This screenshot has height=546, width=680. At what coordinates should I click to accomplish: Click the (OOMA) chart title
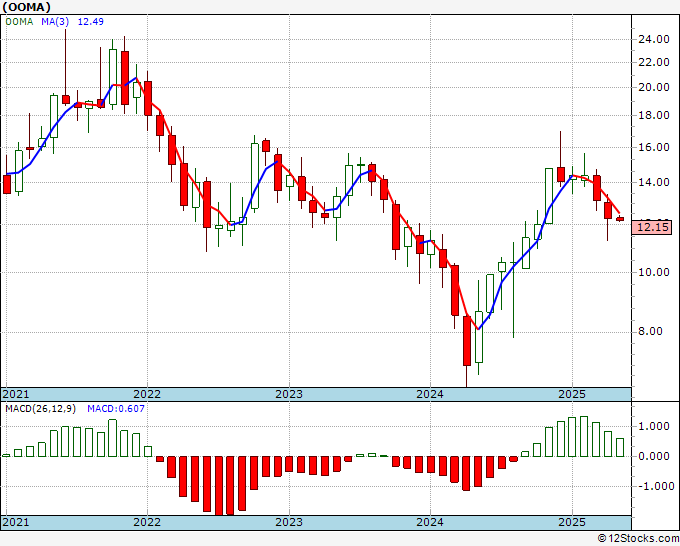click(x=26, y=7)
